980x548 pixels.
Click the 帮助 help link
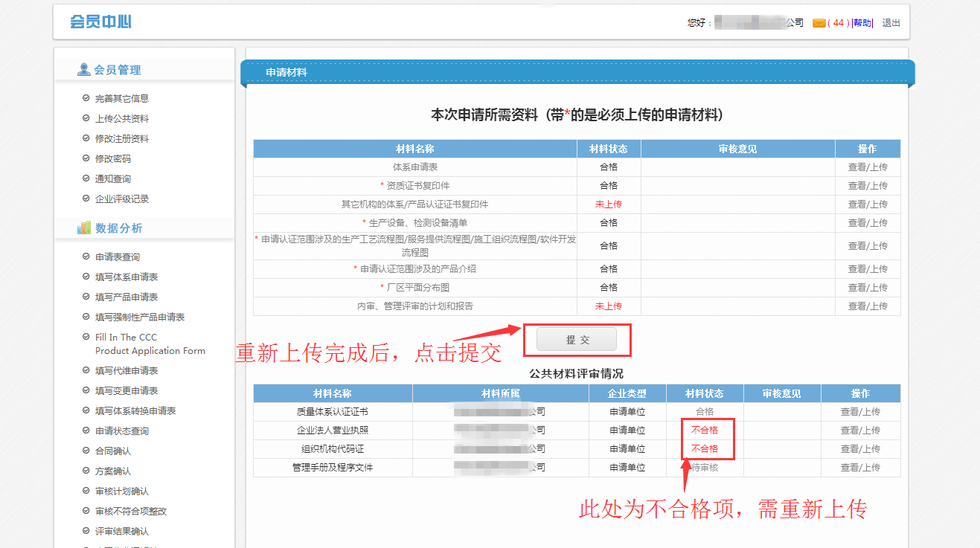pos(862,23)
